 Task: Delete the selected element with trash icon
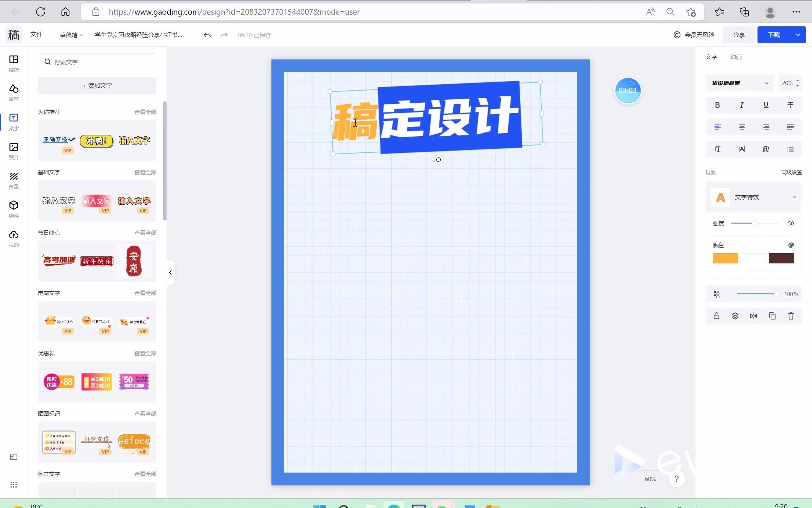pos(791,316)
